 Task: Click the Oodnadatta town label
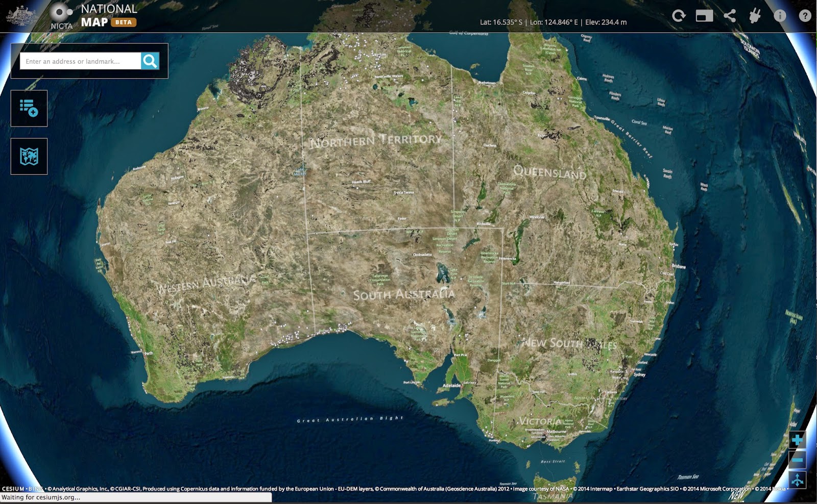422,255
